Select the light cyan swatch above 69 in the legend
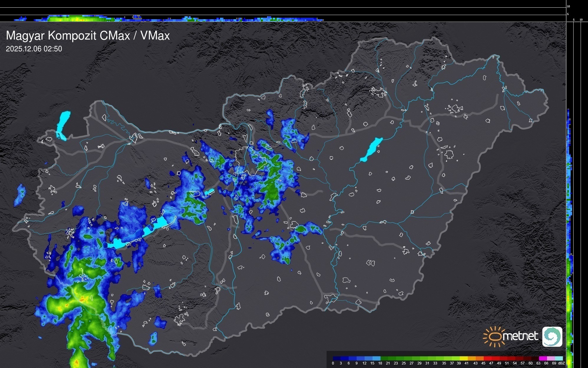 click(x=559, y=358)
